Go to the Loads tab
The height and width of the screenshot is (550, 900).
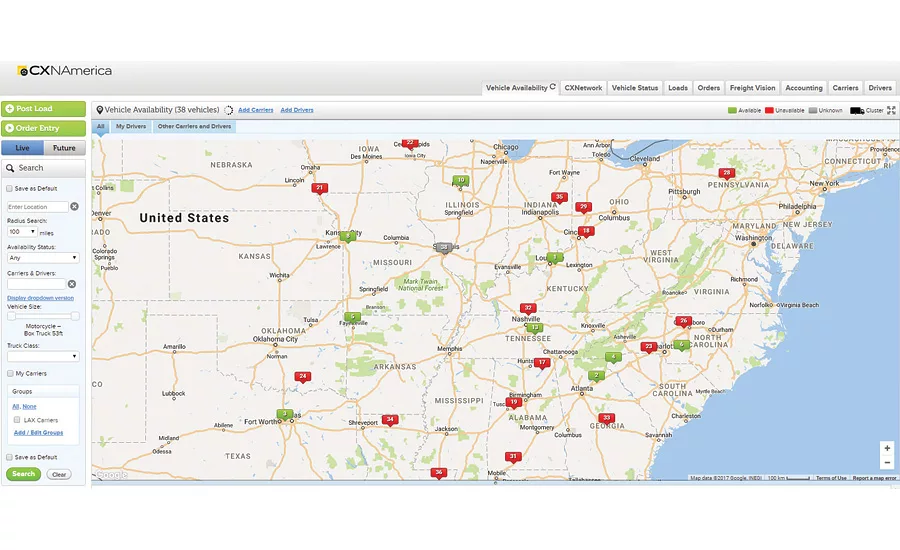pyautogui.click(x=678, y=88)
